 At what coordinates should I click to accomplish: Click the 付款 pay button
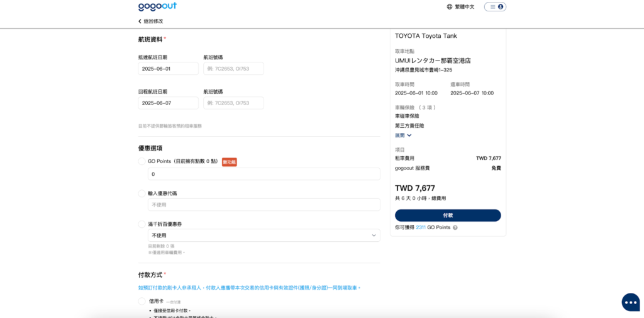click(448, 215)
